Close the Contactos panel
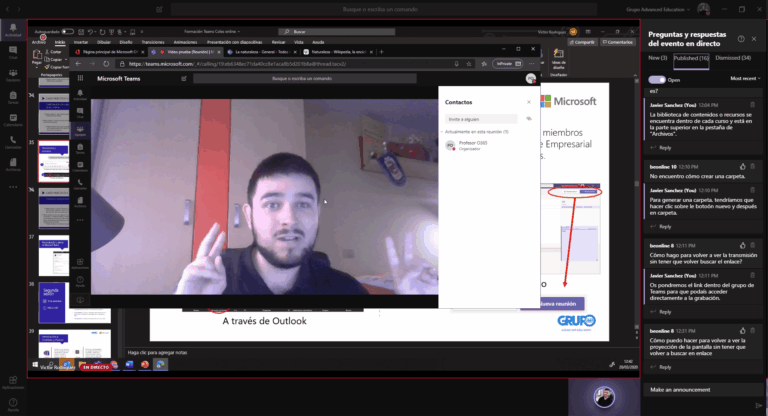The height and width of the screenshot is (416, 768). 528,102
